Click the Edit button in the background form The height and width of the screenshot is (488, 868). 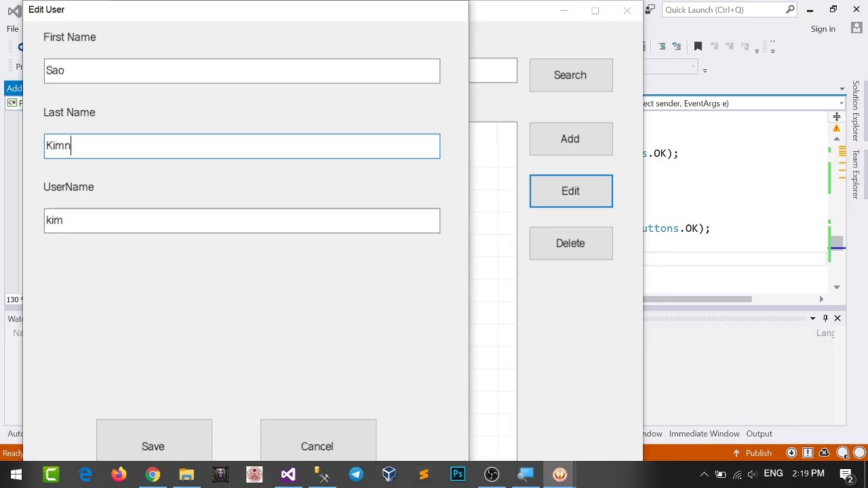pos(571,191)
